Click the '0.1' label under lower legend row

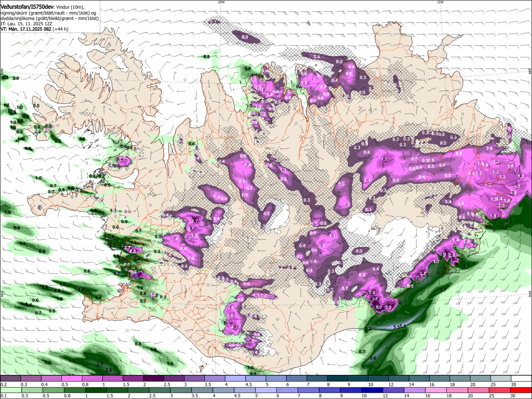pos(3,396)
